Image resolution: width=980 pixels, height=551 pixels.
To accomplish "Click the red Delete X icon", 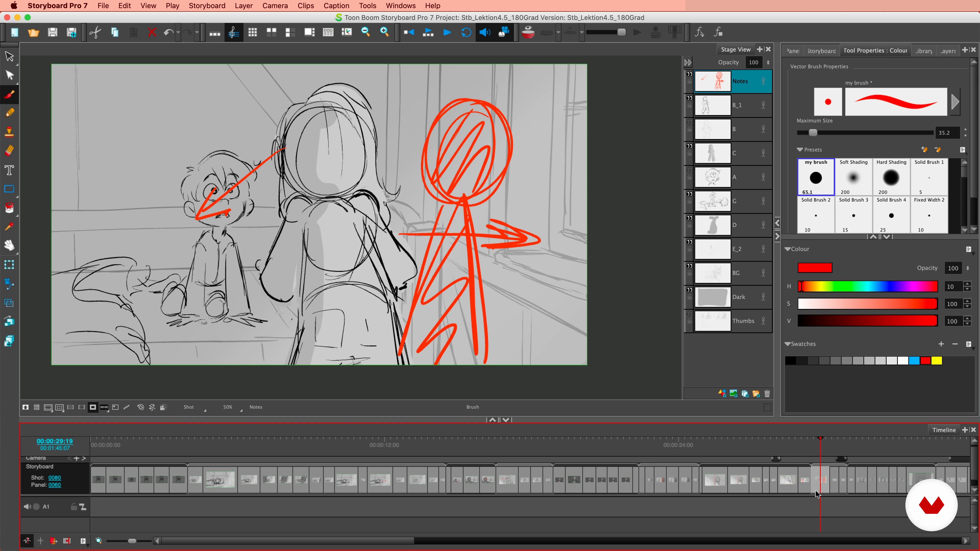I will click(x=152, y=32).
